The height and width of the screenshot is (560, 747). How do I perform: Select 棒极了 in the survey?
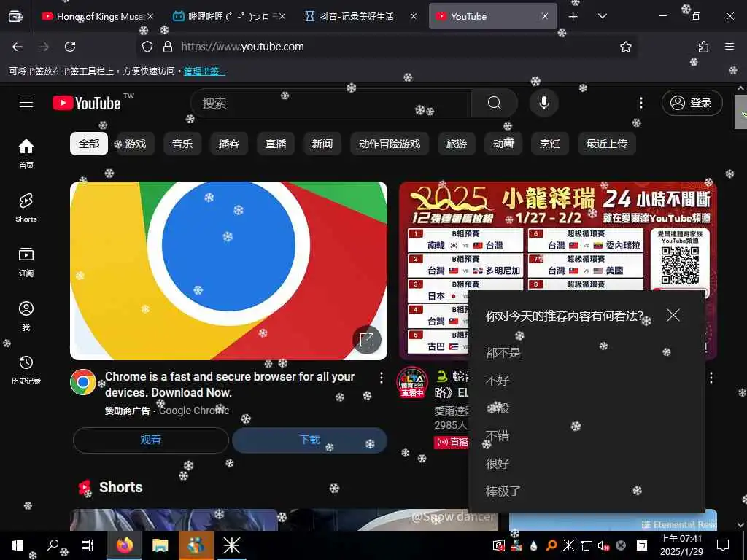click(503, 491)
